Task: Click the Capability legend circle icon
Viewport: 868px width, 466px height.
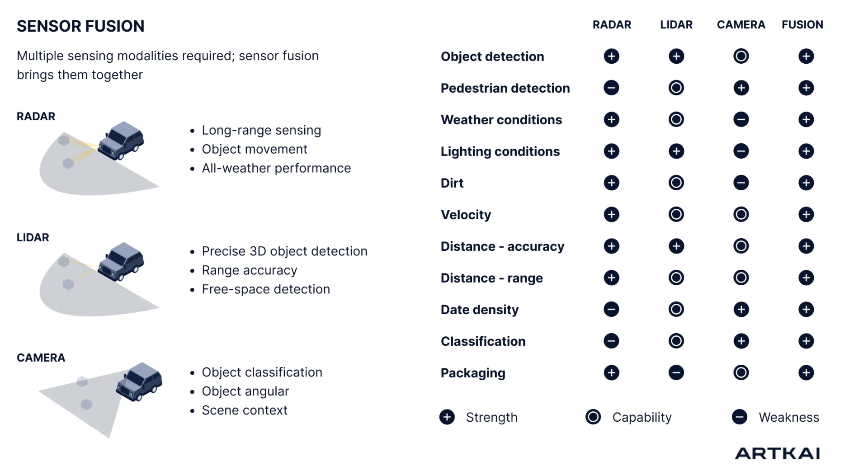Action: [x=593, y=417]
